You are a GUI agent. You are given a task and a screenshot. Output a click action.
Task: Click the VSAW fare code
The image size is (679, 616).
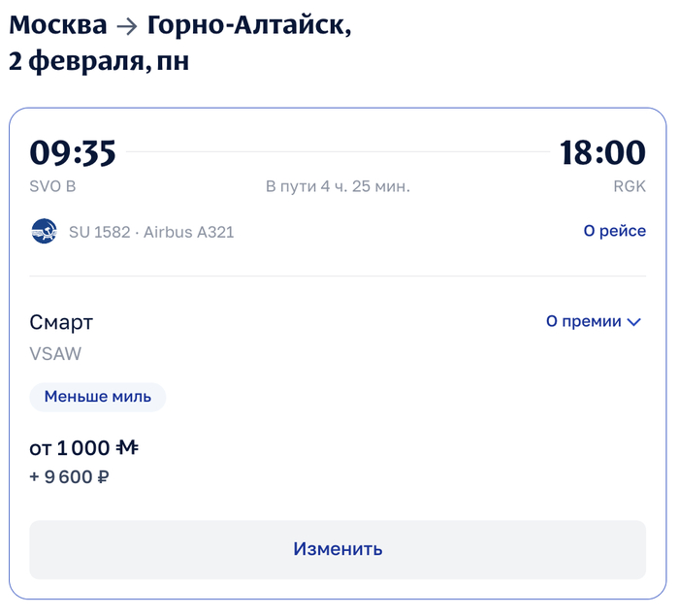[x=55, y=353]
